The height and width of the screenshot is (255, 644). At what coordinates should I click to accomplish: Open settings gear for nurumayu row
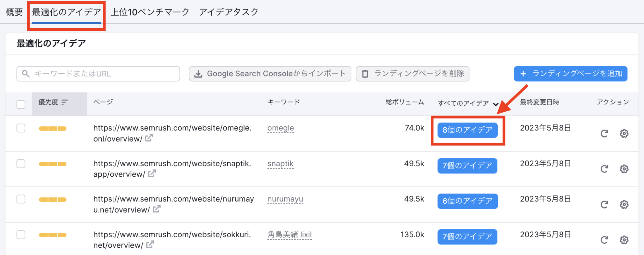click(624, 205)
